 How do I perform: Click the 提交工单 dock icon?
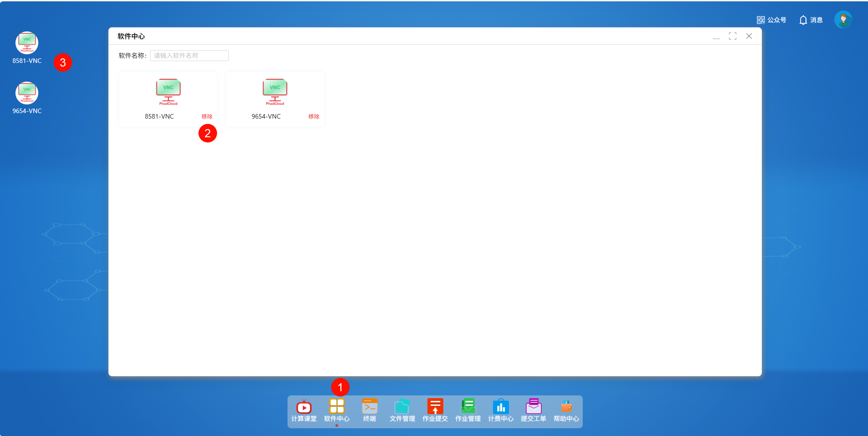click(x=534, y=410)
